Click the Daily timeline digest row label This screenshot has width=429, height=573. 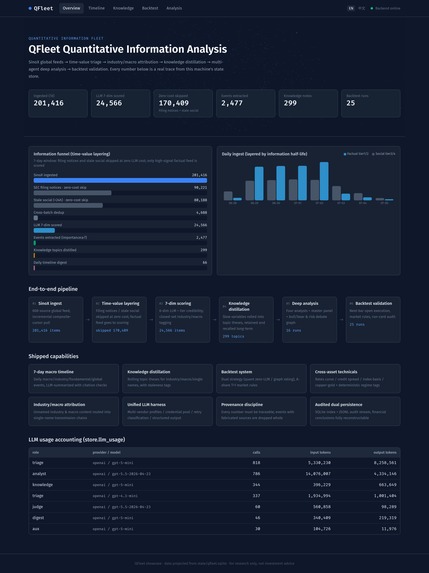pyautogui.click(x=50, y=262)
